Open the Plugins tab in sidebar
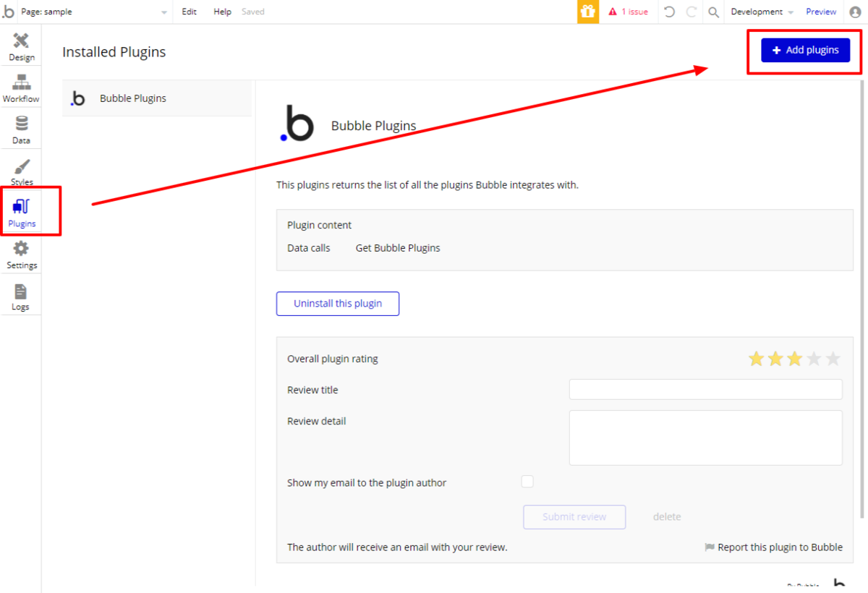Screen dimensions: 868x593 (x=22, y=212)
